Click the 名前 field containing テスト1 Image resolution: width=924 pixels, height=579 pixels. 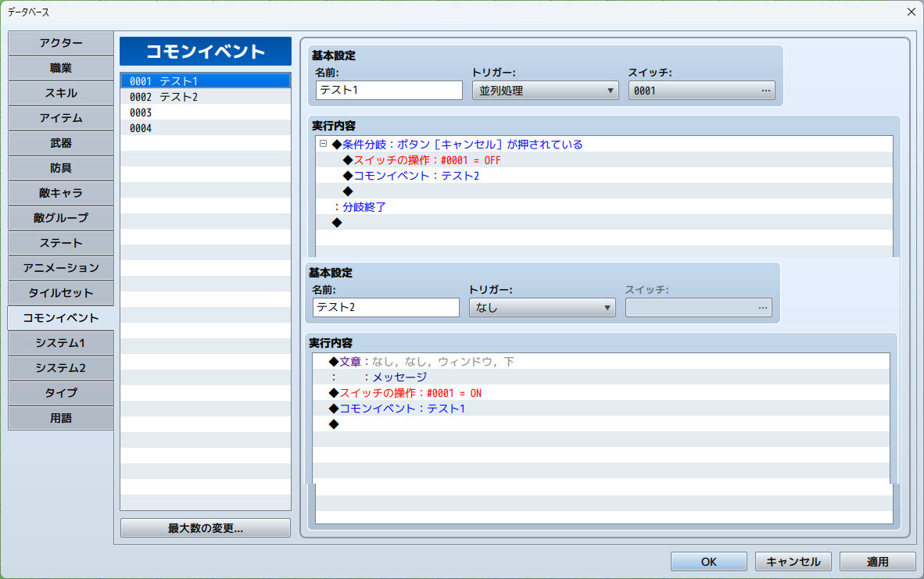389,90
